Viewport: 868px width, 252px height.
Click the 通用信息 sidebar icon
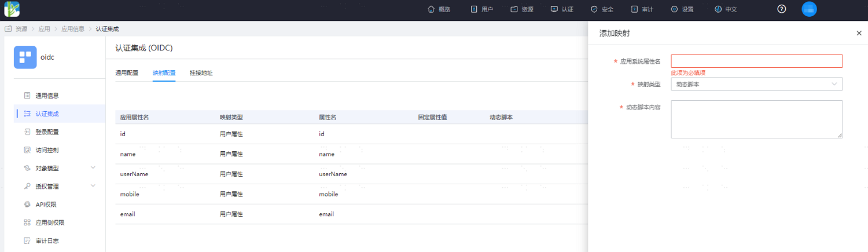[x=27, y=96]
